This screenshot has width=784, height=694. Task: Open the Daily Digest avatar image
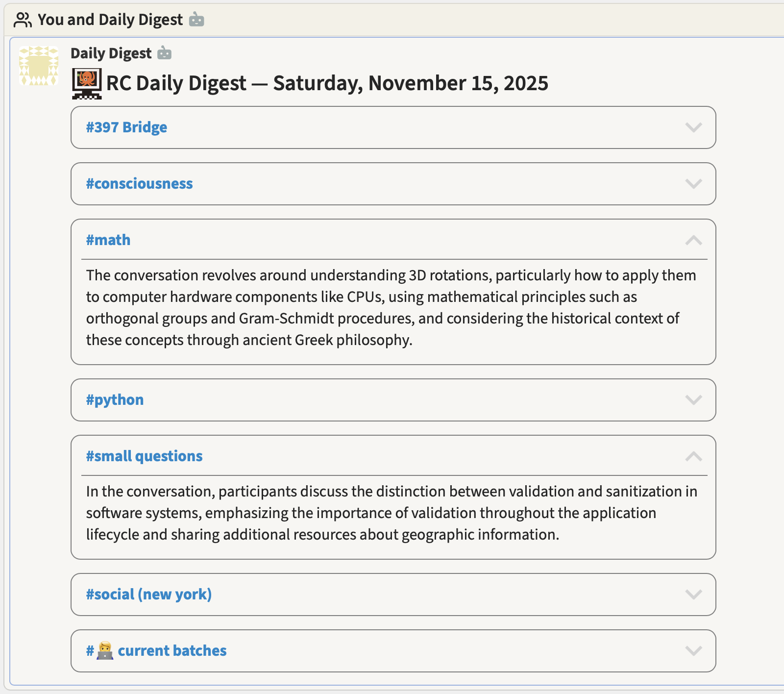click(x=39, y=66)
